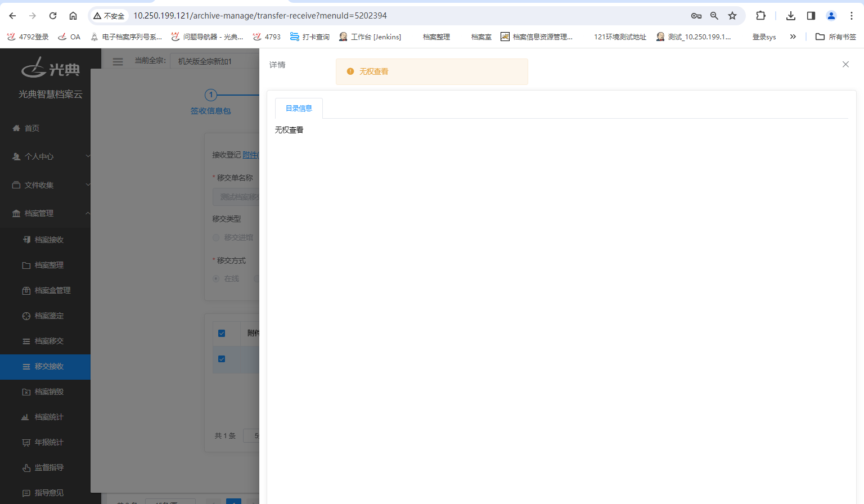
Task: Open the Chrome profile avatar
Action: [x=831, y=16]
